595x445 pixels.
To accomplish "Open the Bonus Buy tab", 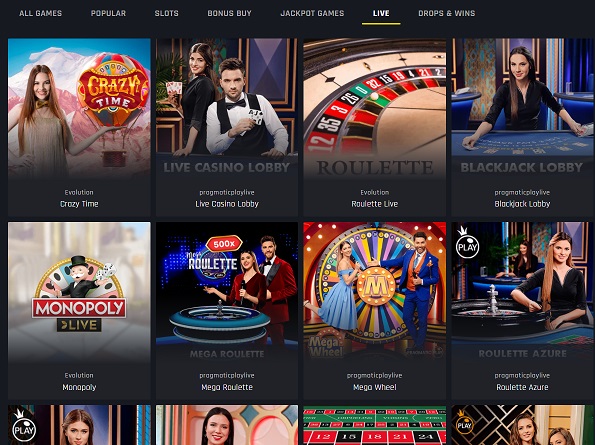I will [230, 13].
